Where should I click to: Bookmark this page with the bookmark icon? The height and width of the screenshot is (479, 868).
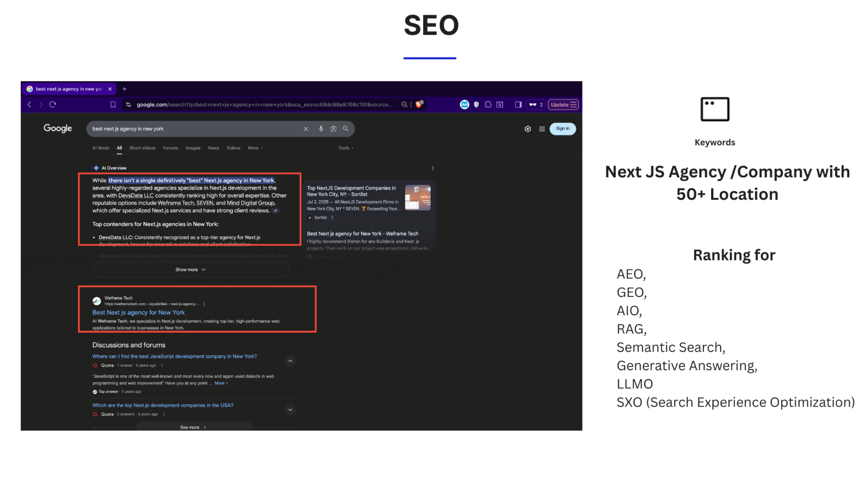point(113,105)
